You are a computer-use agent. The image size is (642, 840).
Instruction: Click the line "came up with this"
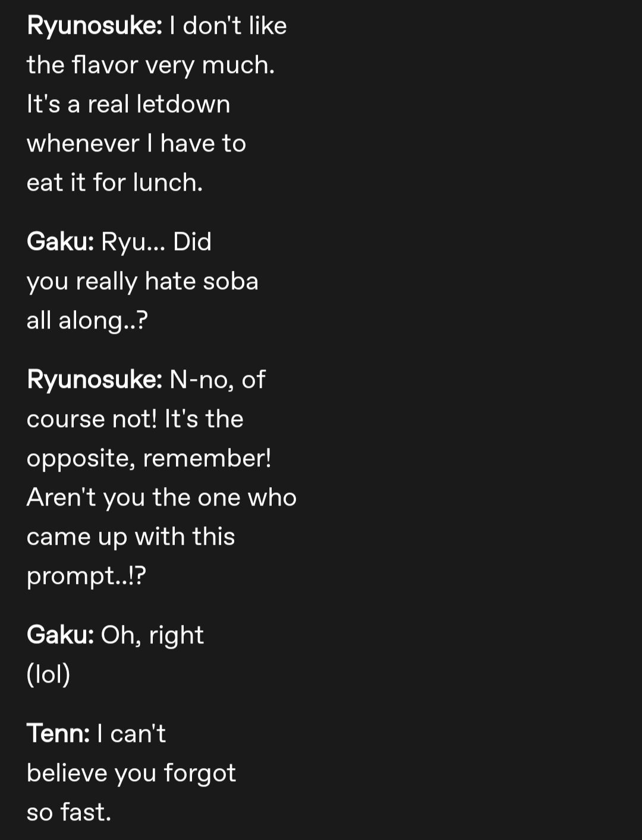131,536
